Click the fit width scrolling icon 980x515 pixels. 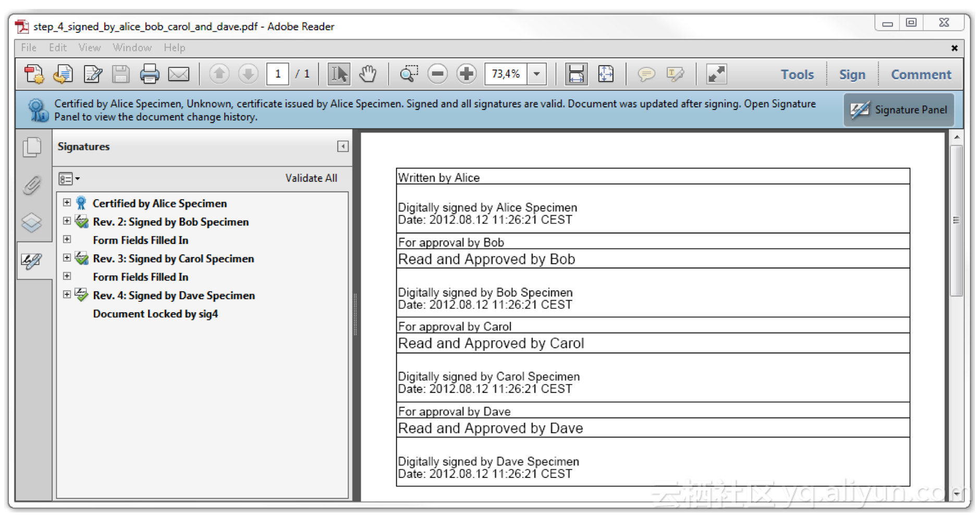click(577, 74)
